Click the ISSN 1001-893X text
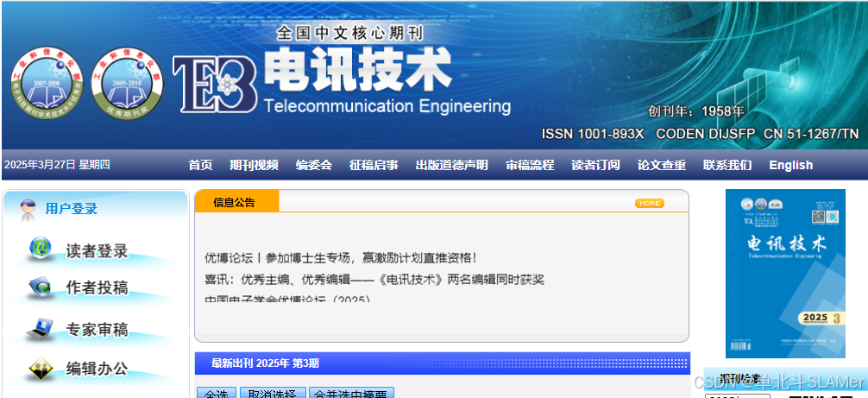 point(593,134)
